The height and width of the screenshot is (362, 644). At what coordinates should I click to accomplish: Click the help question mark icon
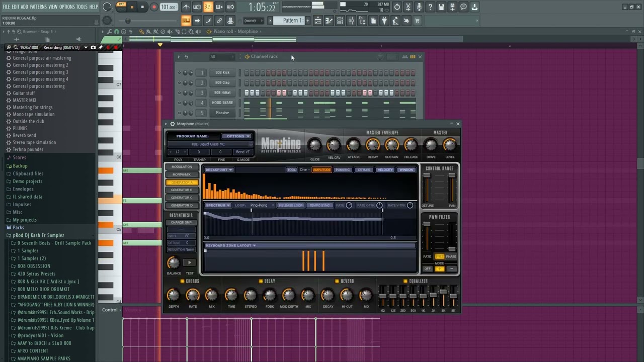(430, 7)
